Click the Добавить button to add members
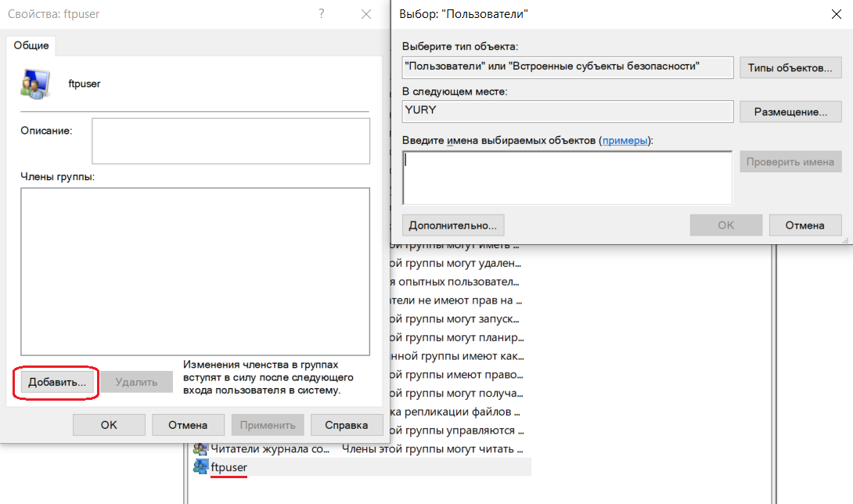 57,382
